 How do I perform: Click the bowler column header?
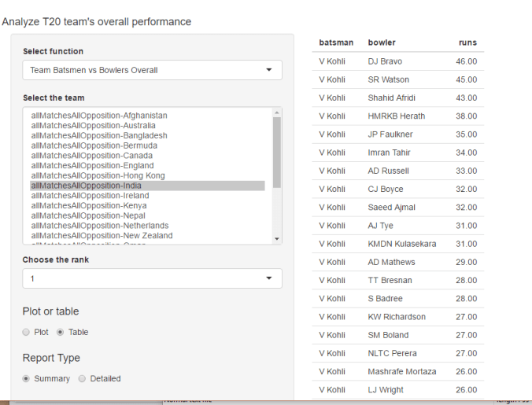pyautogui.click(x=382, y=42)
